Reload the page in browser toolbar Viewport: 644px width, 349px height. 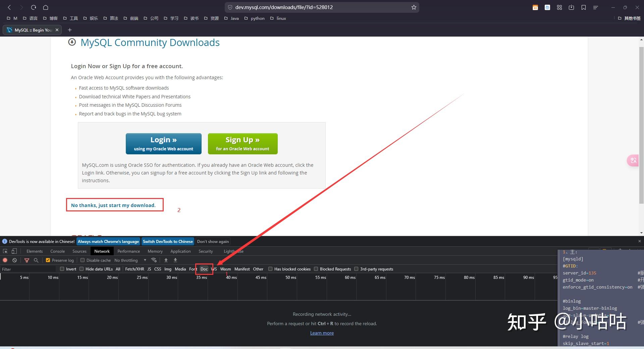(34, 7)
